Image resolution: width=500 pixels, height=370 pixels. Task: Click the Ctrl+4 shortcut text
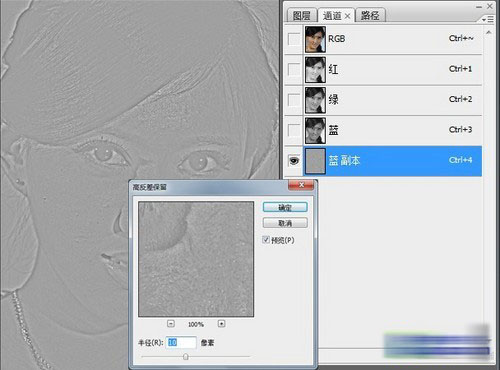(x=460, y=160)
